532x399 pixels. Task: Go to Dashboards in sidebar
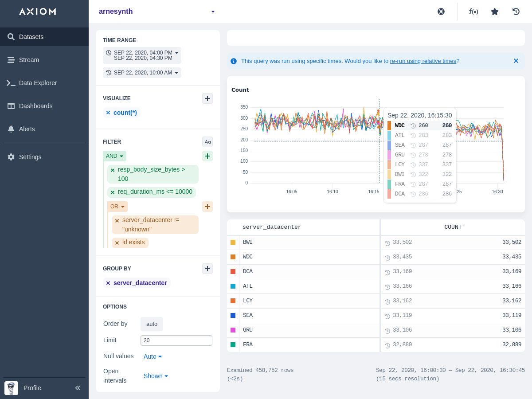click(x=35, y=106)
